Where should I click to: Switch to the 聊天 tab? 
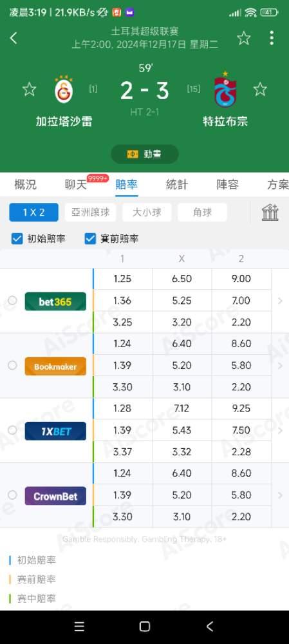[77, 185]
